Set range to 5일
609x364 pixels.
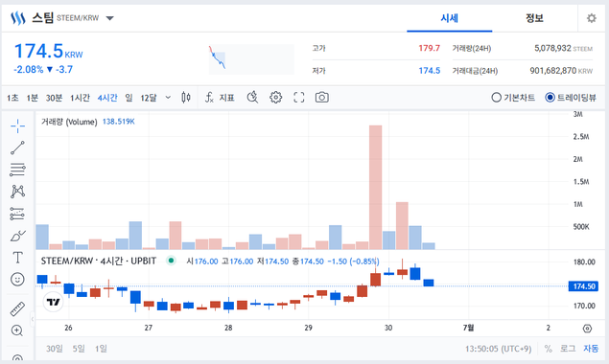click(79, 349)
